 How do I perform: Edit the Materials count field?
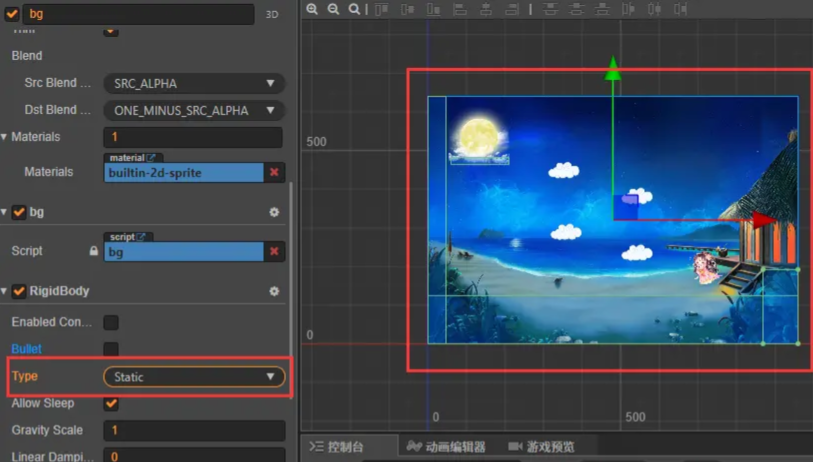pos(193,137)
